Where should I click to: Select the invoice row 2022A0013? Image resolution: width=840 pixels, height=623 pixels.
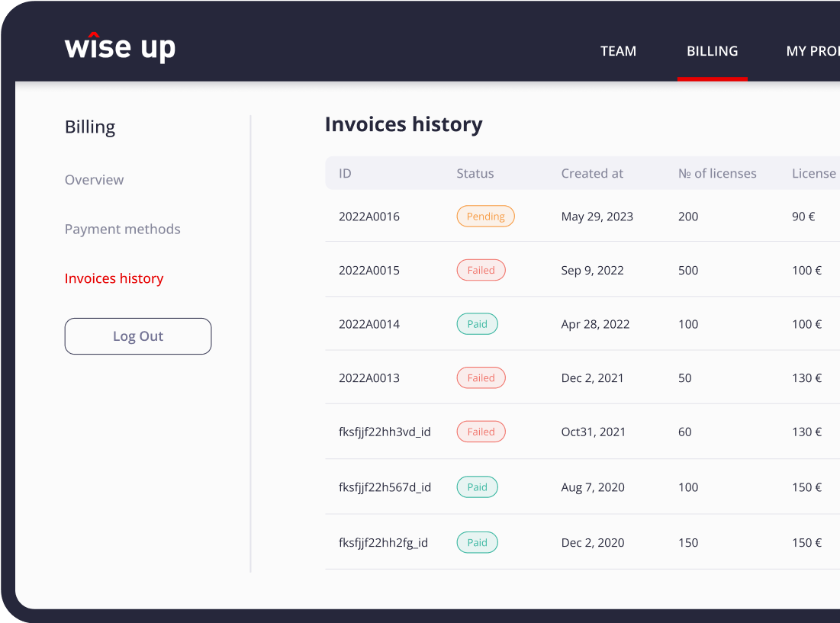click(x=369, y=377)
